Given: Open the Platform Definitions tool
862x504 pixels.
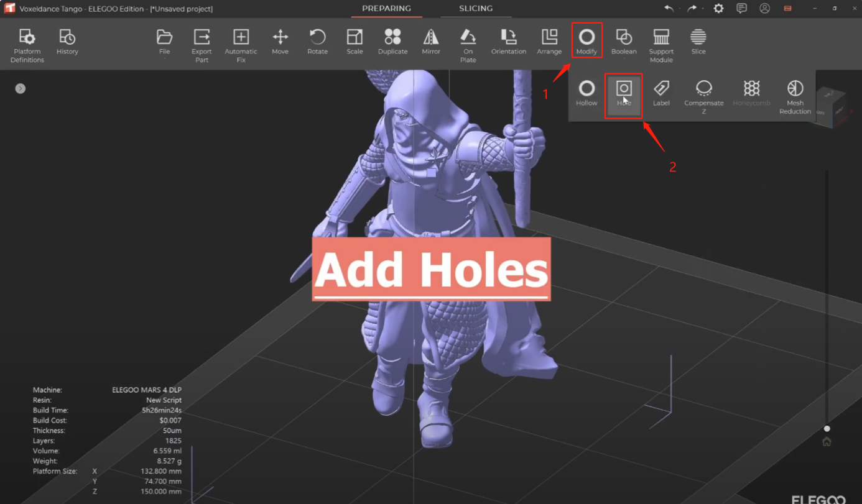Looking at the screenshot, I should coord(27,44).
